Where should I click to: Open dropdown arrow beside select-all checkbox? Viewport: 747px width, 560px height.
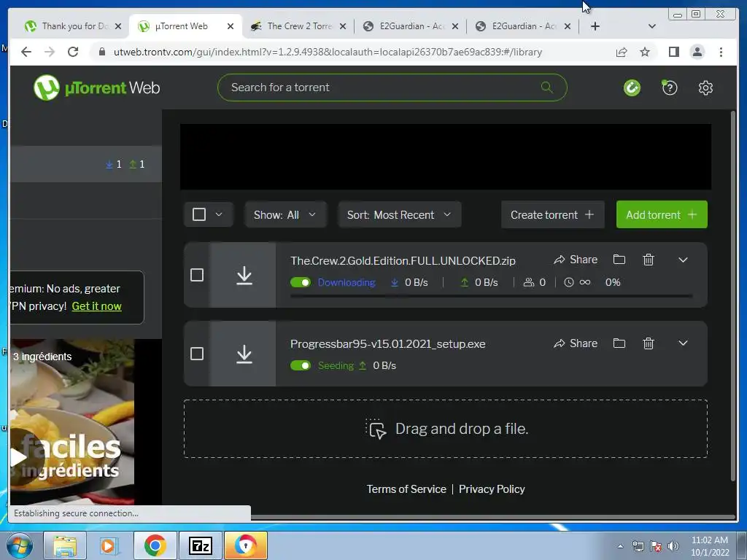[219, 214]
